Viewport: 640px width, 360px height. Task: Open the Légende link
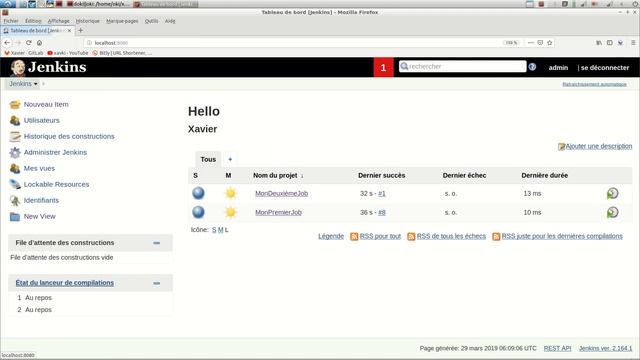point(331,236)
